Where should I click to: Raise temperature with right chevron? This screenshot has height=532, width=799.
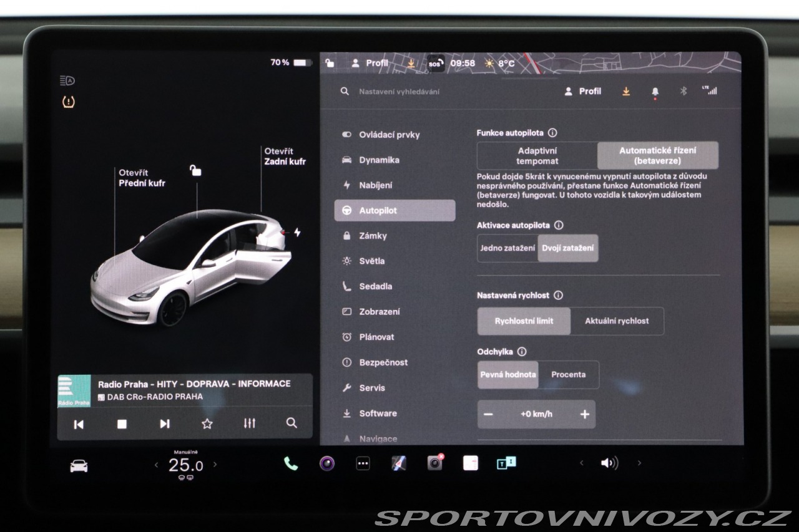tap(215, 465)
